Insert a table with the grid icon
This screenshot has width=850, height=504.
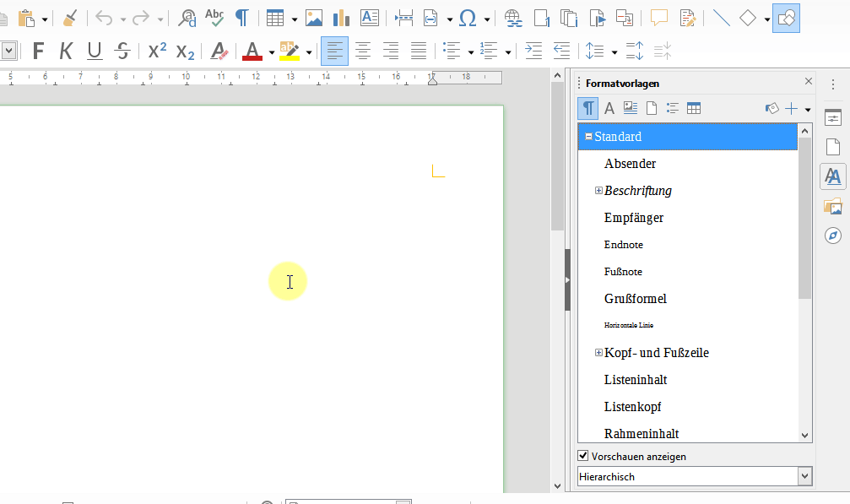pyautogui.click(x=275, y=19)
